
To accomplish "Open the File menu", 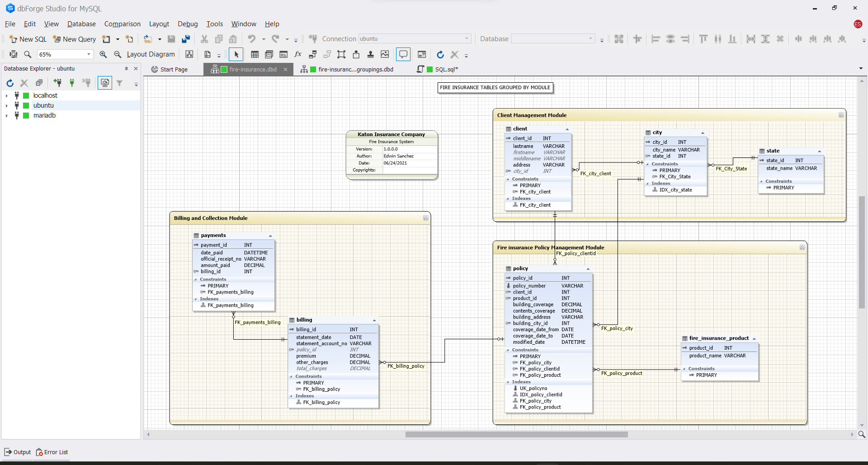I will tap(10, 24).
